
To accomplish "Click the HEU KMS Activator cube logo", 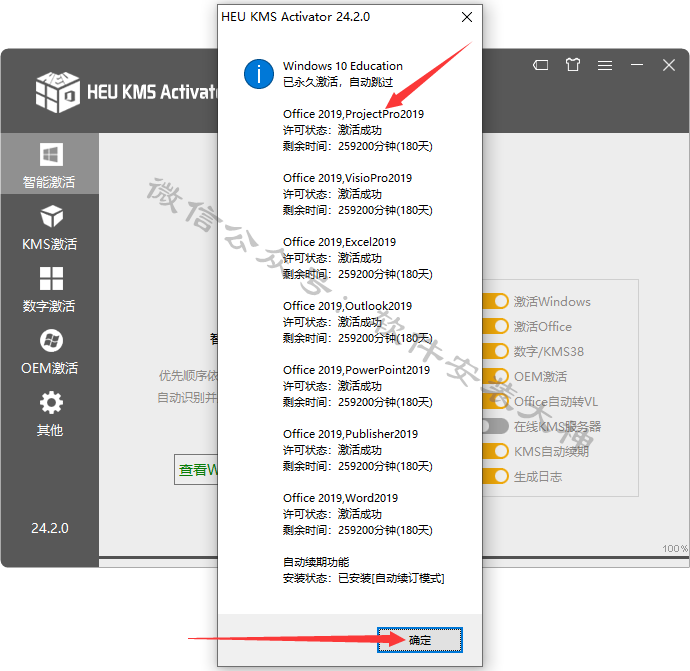I will 58,92.
